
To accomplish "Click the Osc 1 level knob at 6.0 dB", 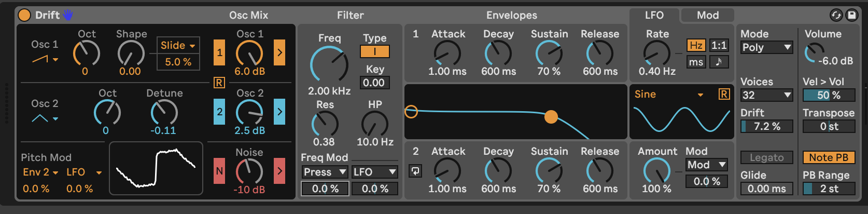I will (x=249, y=53).
